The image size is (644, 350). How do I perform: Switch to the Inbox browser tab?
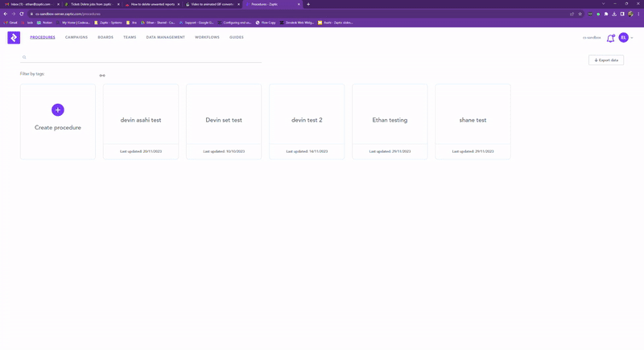[31, 4]
